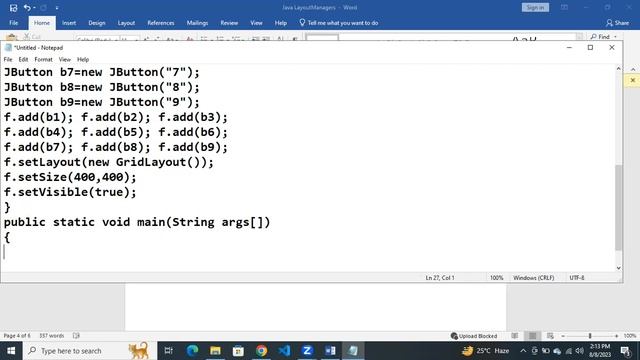The height and width of the screenshot is (360, 640).
Task: Switch to Word's Mailings tab
Action: click(x=197, y=23)
